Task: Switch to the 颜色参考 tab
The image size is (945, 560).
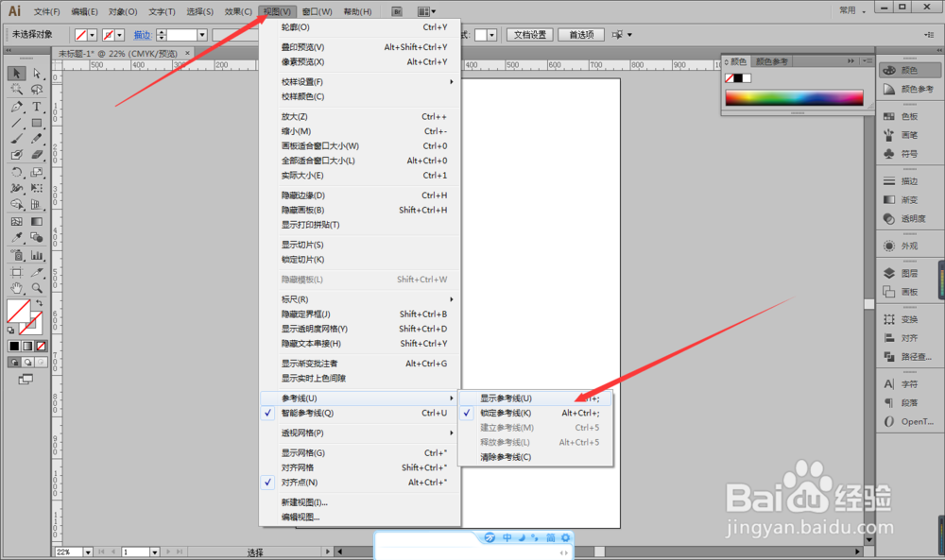Action: (771, 61)
